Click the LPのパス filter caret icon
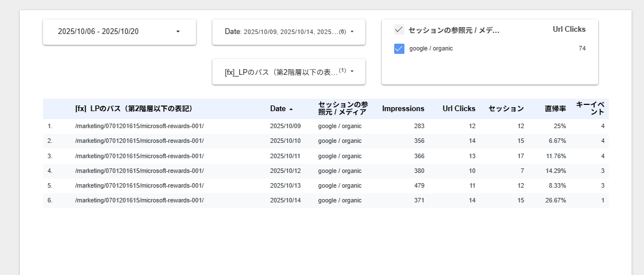644x275 pixels. pos(352,71)
